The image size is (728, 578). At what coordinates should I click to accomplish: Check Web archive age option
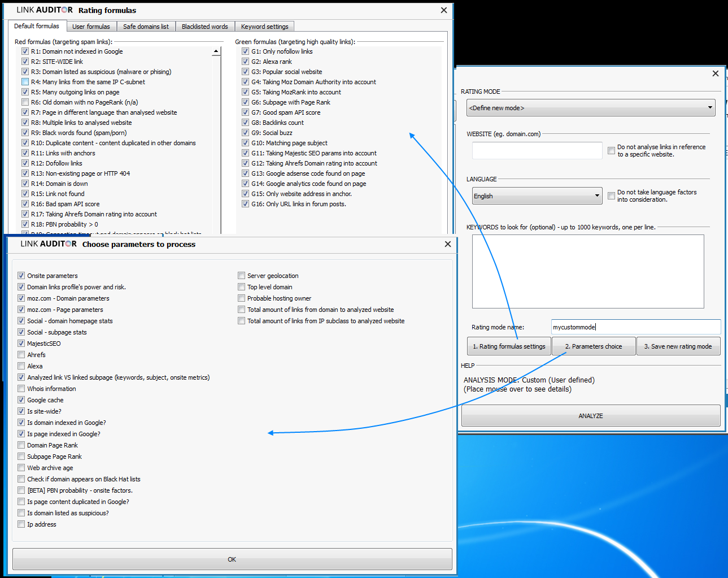coord(21,468)
